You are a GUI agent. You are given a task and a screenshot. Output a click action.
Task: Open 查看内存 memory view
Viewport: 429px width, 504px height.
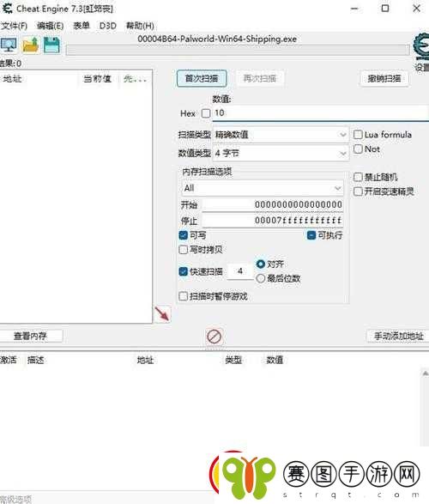(30, 337)
